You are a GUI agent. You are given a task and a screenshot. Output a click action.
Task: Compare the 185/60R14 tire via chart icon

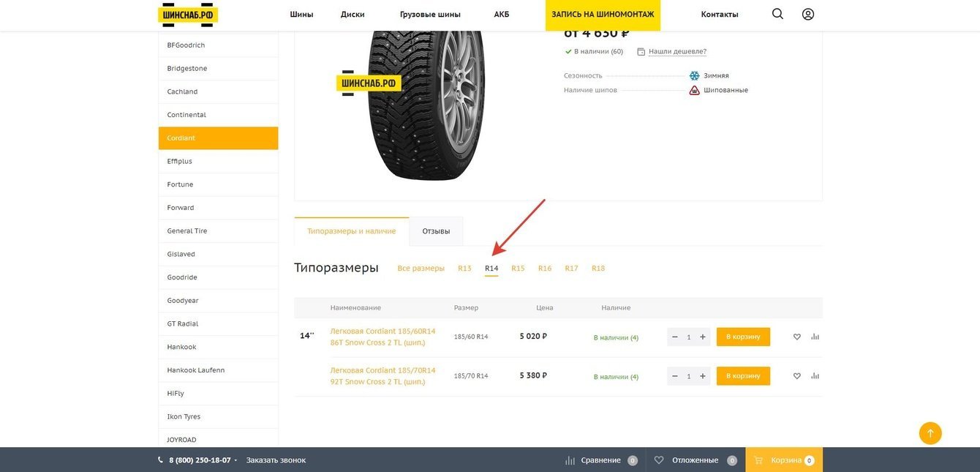[x=815, y=337]
